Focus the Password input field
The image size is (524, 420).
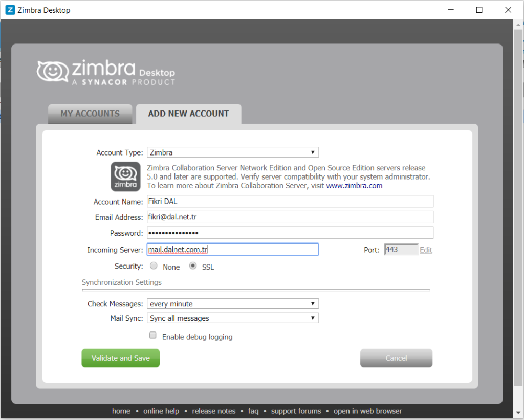click(x=290, y=233)
